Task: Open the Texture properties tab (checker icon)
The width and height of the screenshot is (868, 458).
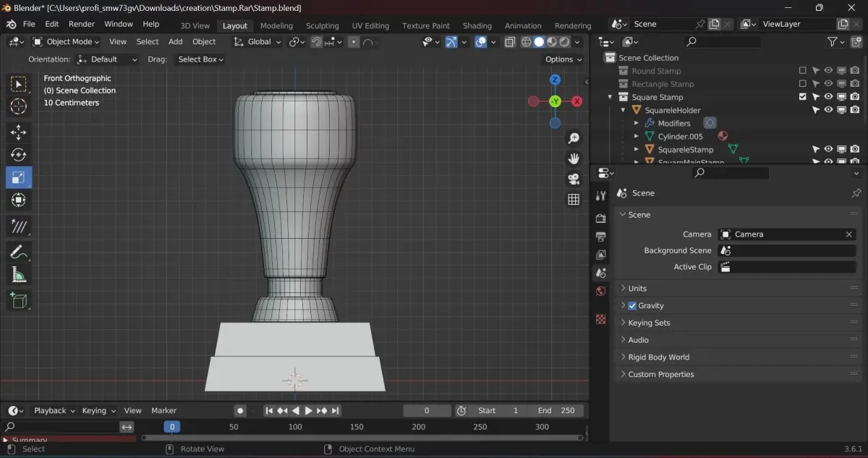Action: (x=600, y=319)
